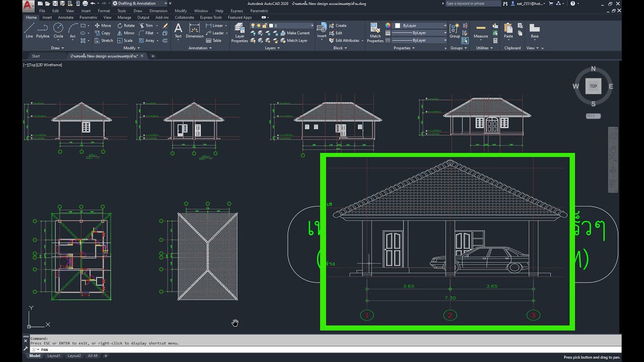The image size is (644, 362).
Task: Toggle current layer on/off bulb
Action: 253,26
